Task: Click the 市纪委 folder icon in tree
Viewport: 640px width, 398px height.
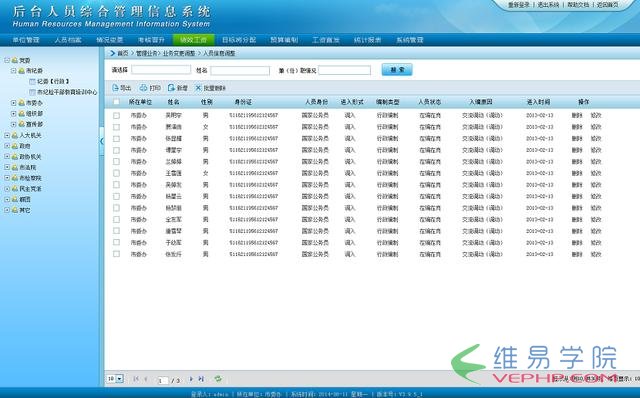Action: 21,71
